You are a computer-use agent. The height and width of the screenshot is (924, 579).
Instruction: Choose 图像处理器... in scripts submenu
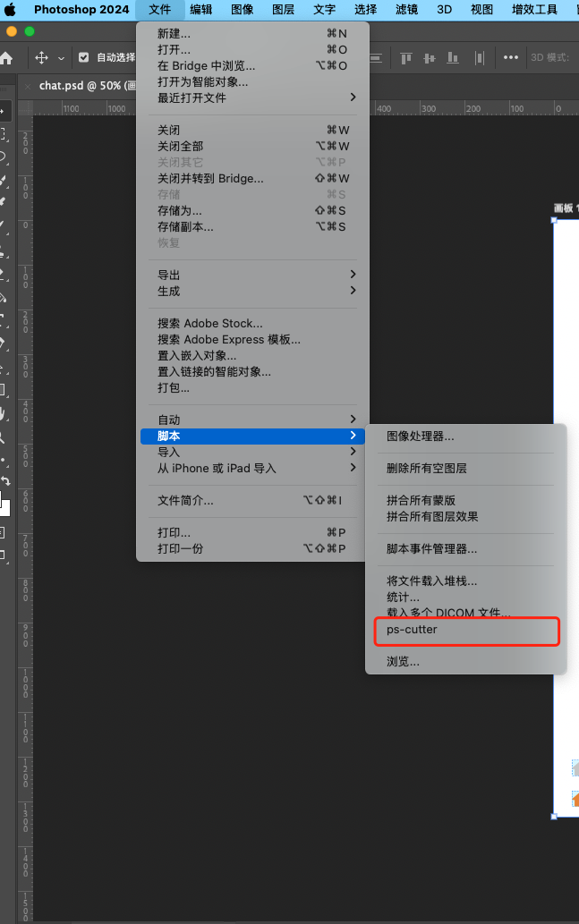coord(466,437)
